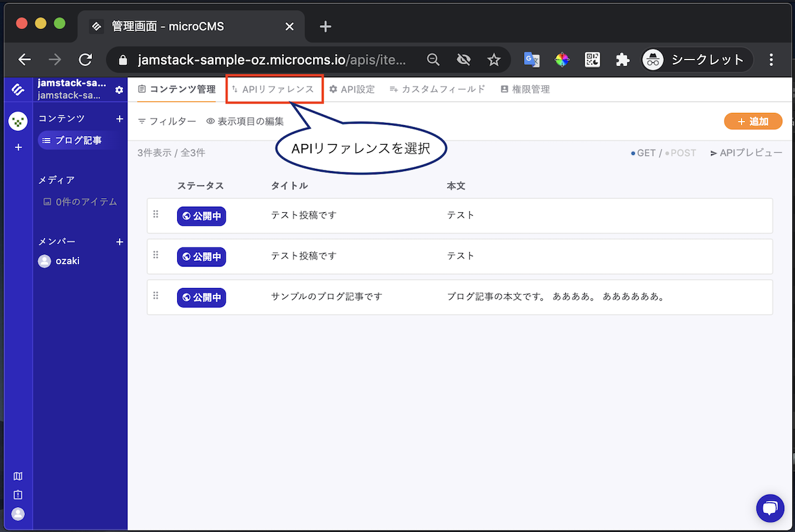Select member ozaki in sidebar
This screenshot has height=532, width=795.
pyautogui.click(x=59, y=261)
